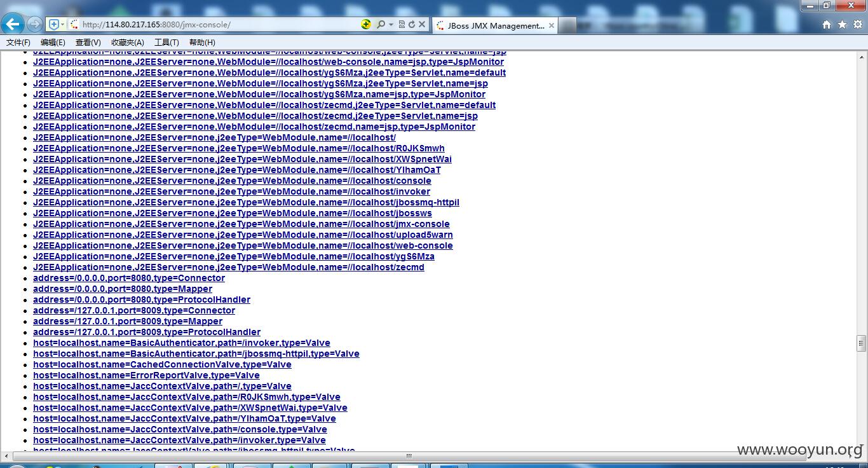Open a new tab with the blank tab button
The image size is (868, 468).
click(x=567, y=25)
